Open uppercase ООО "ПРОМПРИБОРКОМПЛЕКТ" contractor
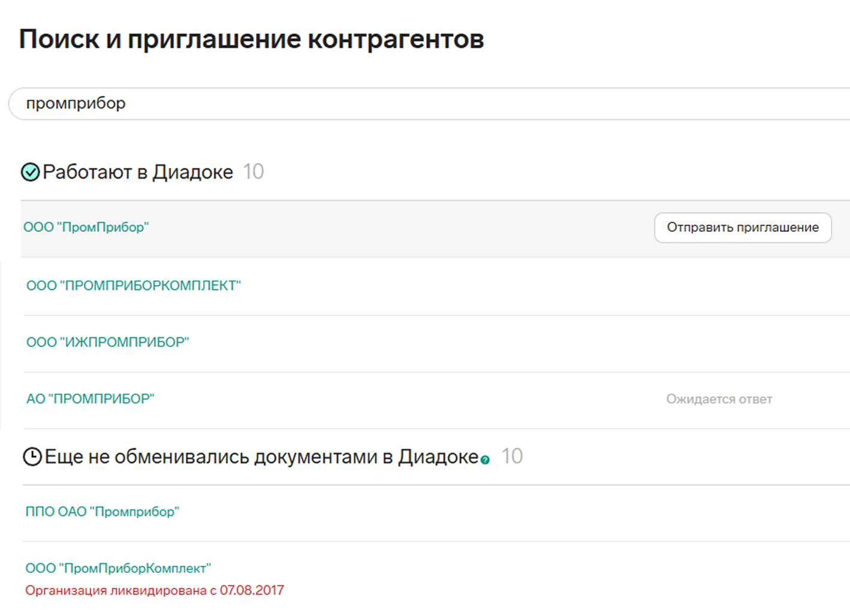Image resolution: width=850 pixels, height=616 pixels. click(x=133, y=286)
